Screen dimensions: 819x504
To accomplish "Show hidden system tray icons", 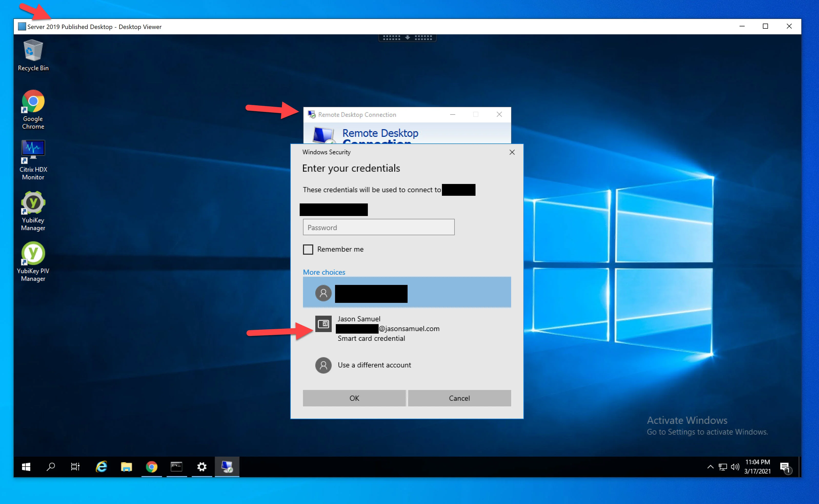I will [710, 467].
